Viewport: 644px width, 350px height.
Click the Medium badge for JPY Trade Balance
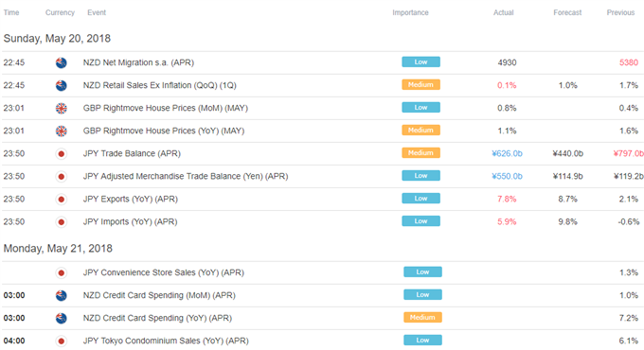coord(420,152)
